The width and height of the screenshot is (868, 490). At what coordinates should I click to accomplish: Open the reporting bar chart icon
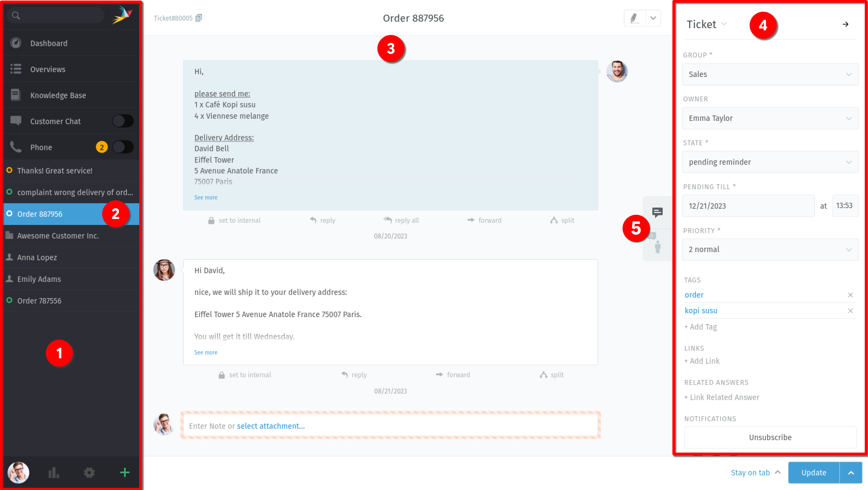coord(54,473)
